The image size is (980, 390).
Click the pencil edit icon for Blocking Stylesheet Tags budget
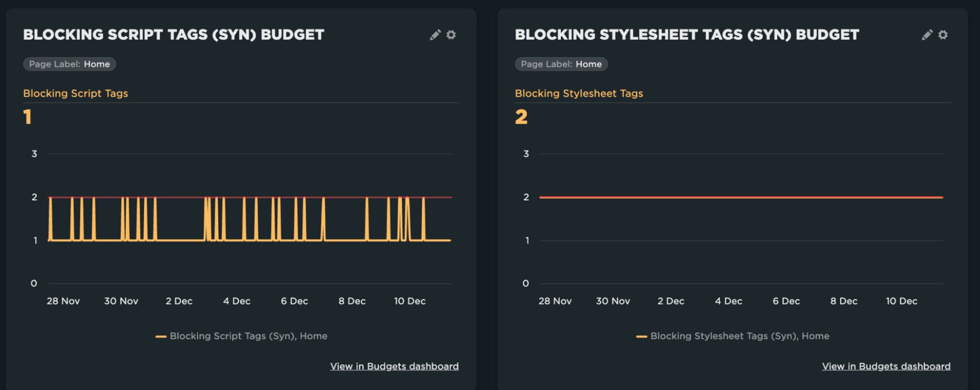927,35
